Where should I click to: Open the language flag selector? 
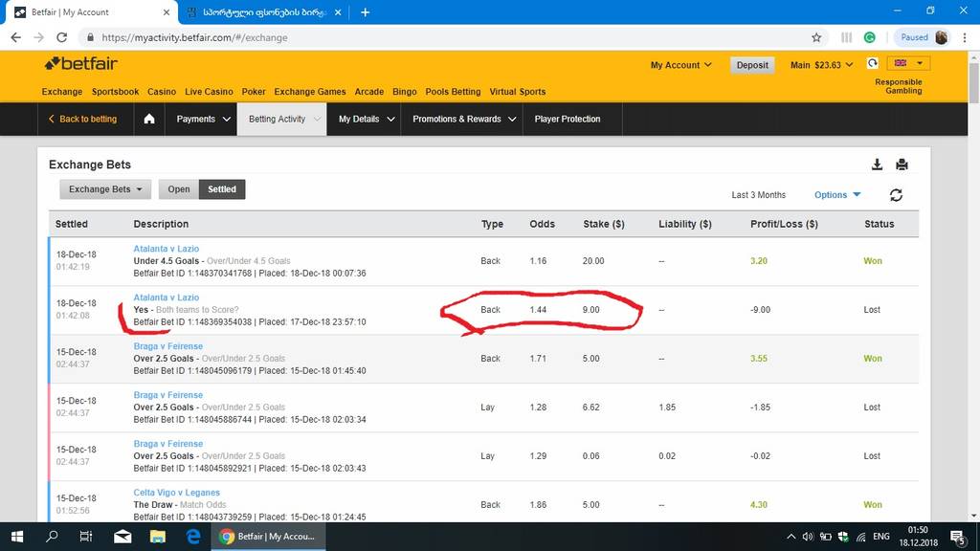908,63
